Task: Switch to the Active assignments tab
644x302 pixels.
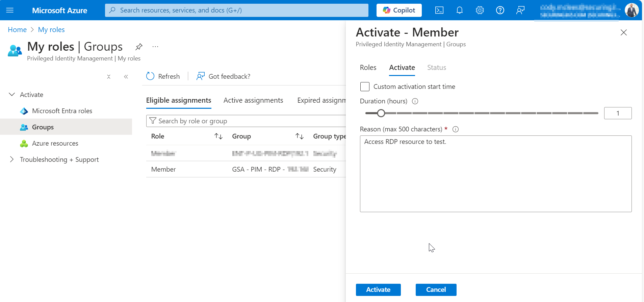Action: point(253,100)
